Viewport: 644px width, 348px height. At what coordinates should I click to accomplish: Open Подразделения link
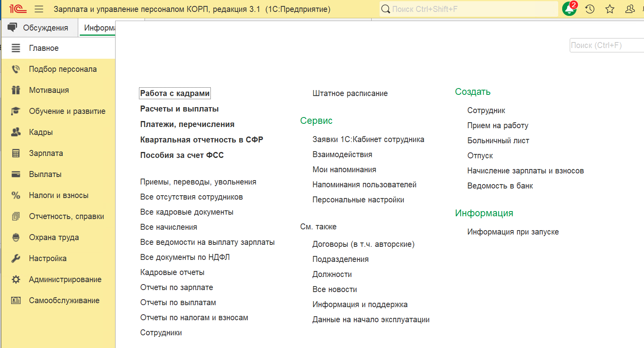tap(341, 259)
